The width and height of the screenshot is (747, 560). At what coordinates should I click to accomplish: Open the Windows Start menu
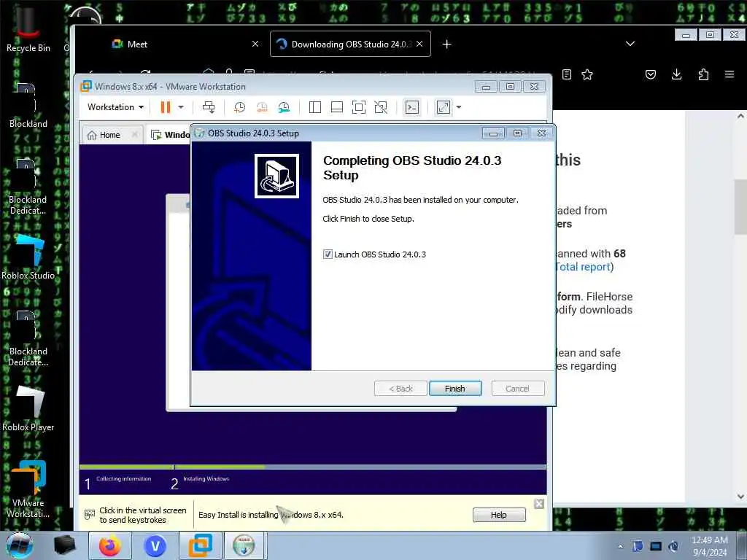coord(19,545)
